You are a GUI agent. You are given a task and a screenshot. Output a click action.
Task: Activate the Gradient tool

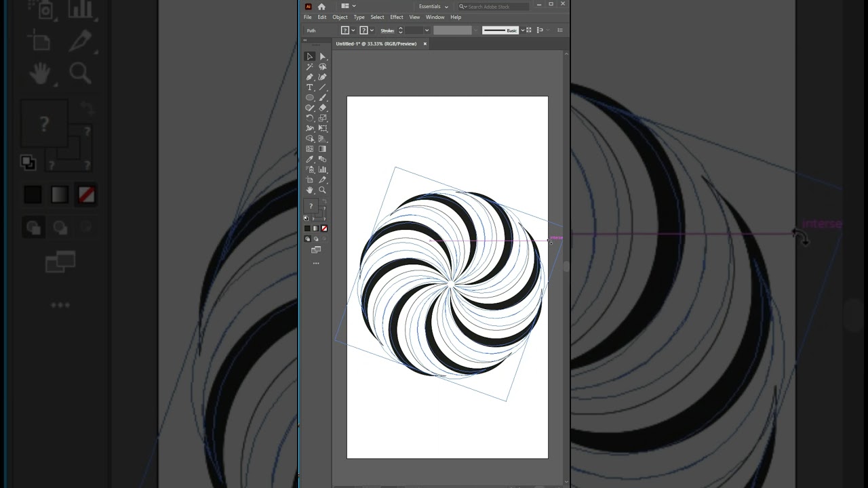coord(323,149)
